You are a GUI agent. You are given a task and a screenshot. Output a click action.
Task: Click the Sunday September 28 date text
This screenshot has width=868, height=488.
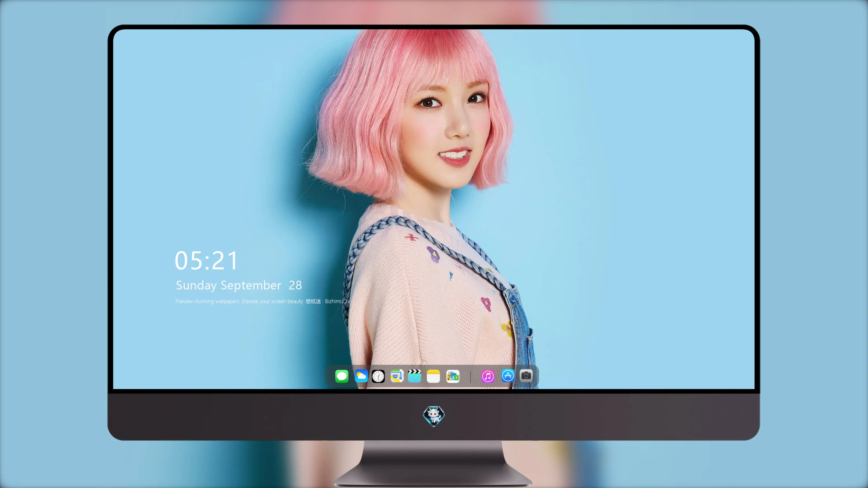(239, 285)
